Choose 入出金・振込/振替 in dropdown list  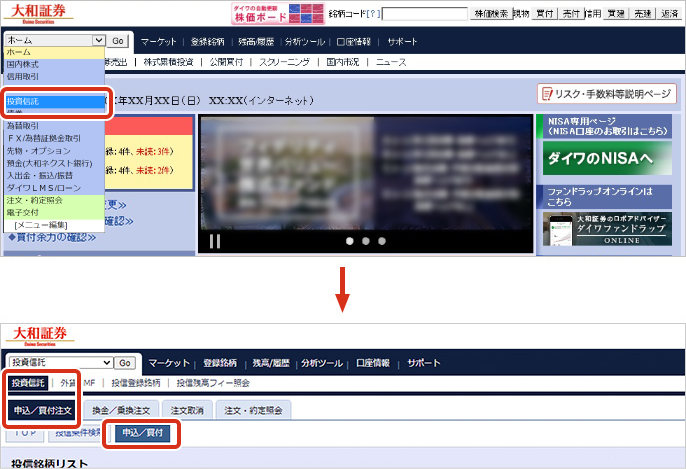coord(54,175)
